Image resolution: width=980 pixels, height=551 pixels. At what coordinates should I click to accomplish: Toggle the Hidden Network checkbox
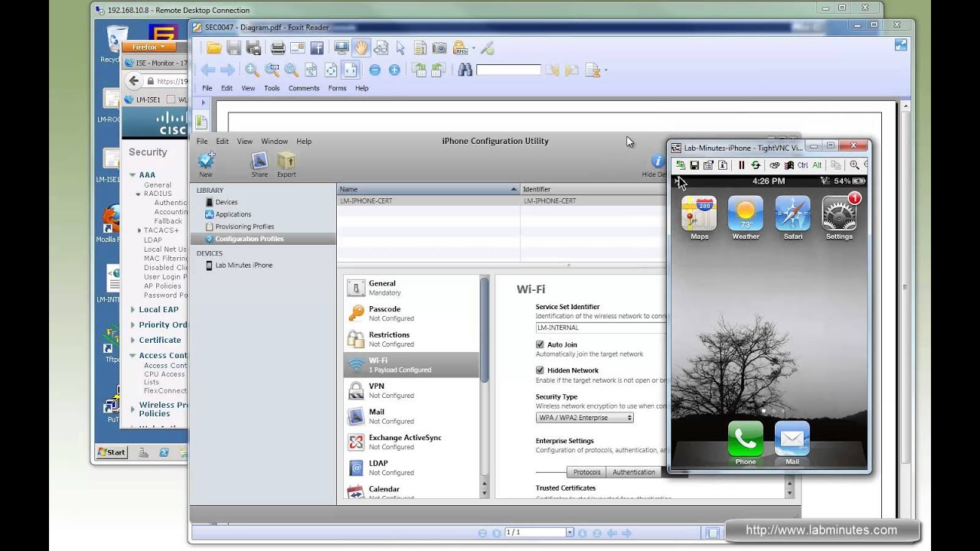(540, 370)
